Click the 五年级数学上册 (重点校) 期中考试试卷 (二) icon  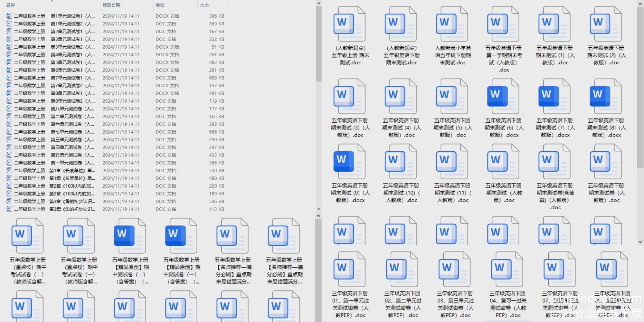27,236
